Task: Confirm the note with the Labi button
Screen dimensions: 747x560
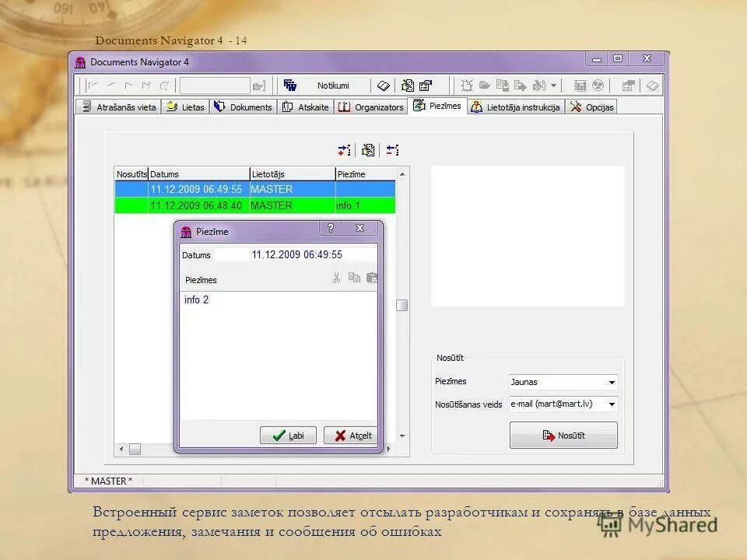Action: click(288, 436)
